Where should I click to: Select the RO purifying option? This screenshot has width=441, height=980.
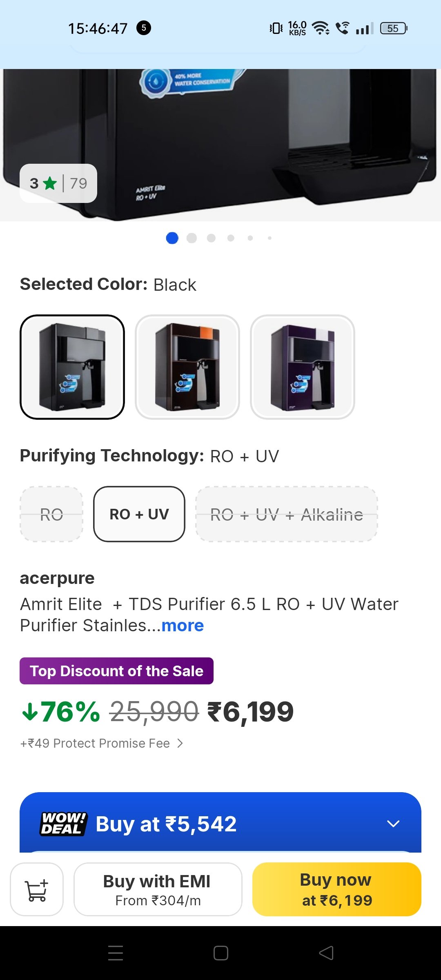pos(51,514)
